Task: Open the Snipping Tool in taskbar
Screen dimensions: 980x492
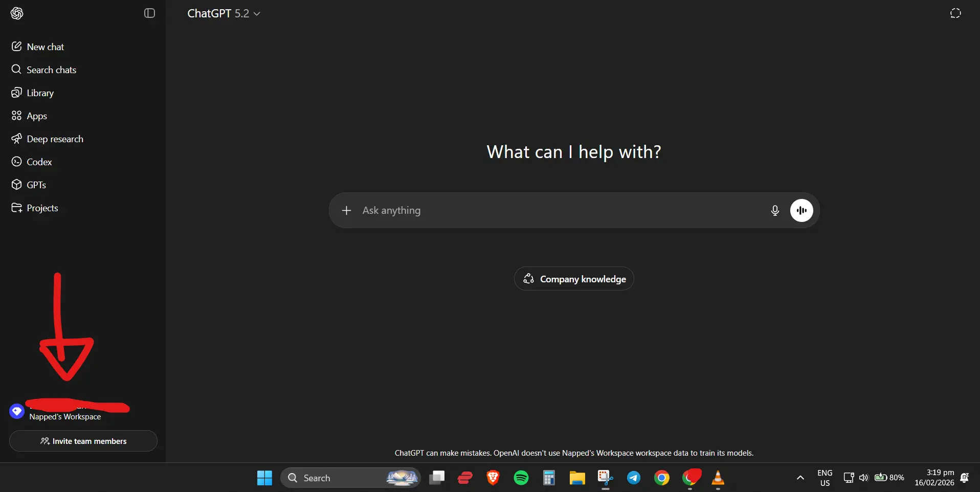Action: click(x=606, y=478)
